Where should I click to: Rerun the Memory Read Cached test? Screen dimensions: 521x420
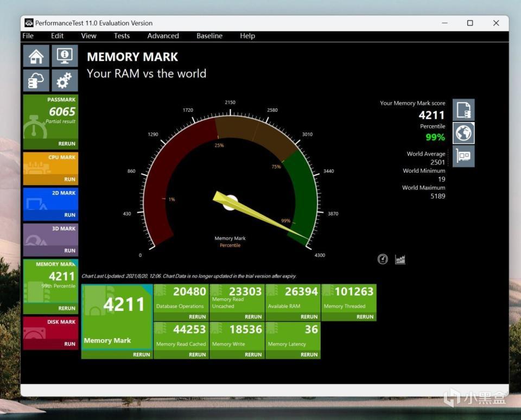(198, 354)
